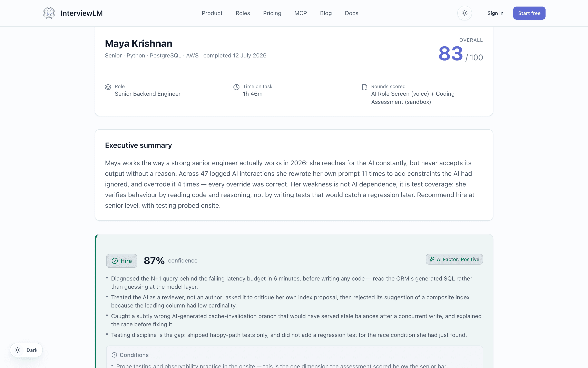Screen dimensions: 588x368
Task: Open the Pricing nav link
Action: 272,13
